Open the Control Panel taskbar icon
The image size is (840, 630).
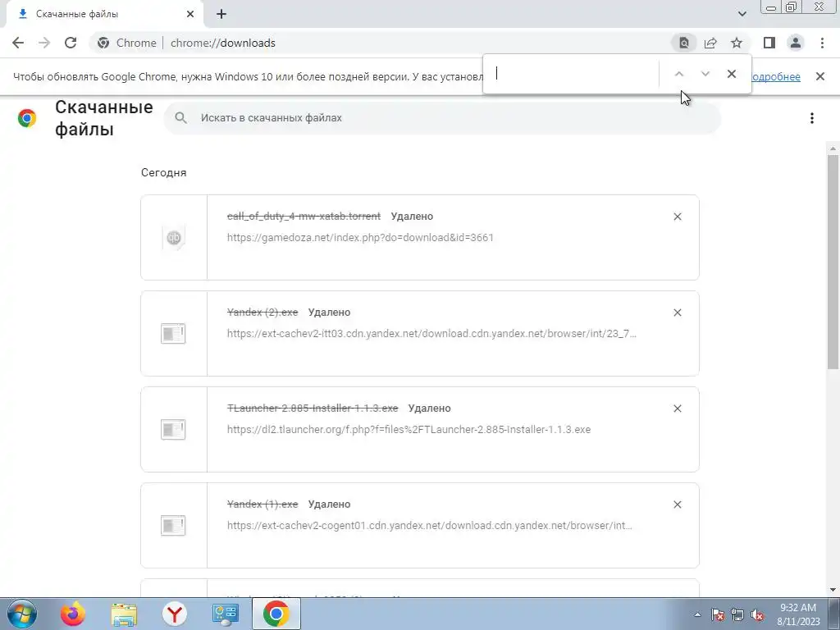(x=226, y=614)
